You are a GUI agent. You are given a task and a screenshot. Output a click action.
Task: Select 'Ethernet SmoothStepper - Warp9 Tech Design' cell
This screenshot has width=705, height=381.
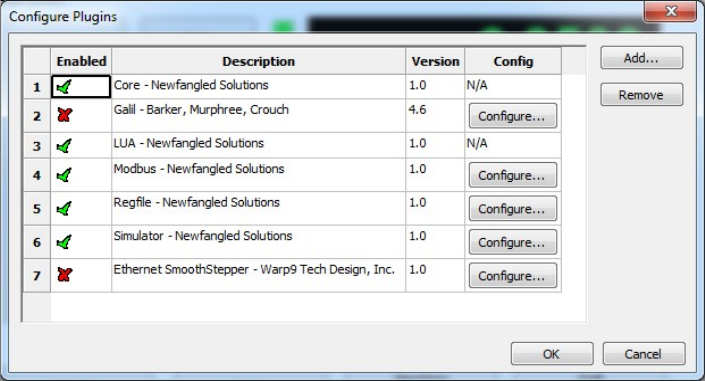click(259, 275)
